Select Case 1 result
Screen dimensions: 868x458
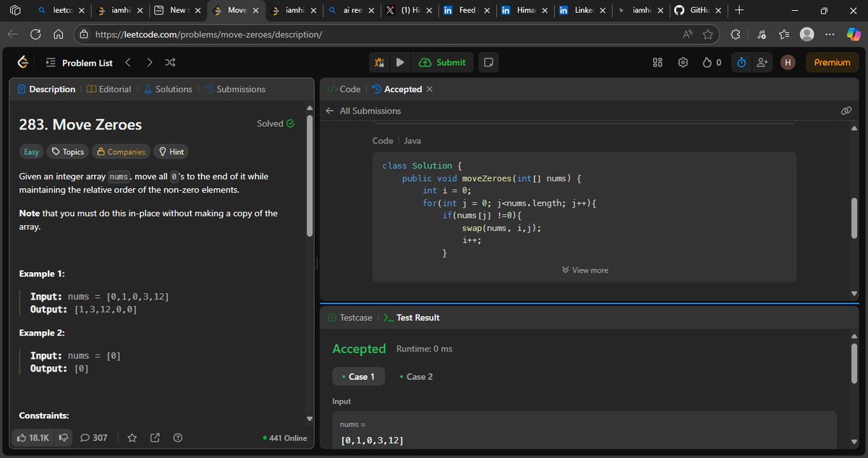(x=358, y=376)
